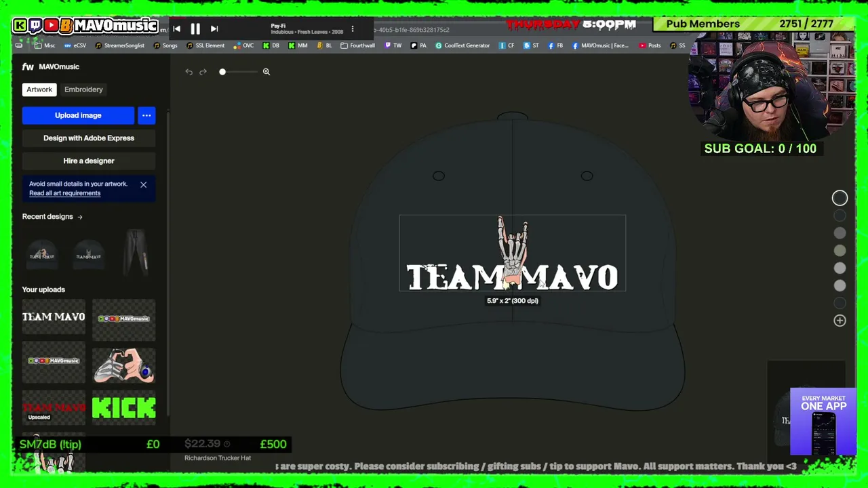Open the FB Facebook bookmark
This screenshot has height=488, width=868.
click(x=555, y=46)
